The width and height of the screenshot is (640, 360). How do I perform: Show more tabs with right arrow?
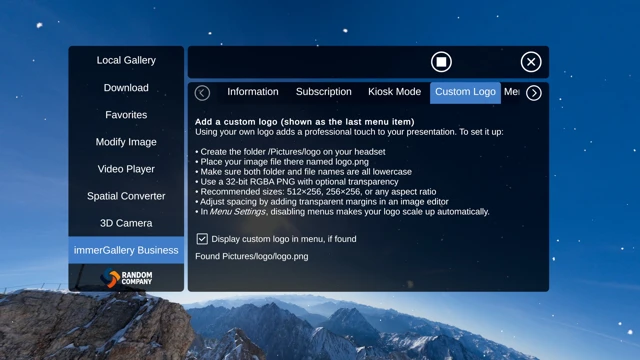[534, 93]
